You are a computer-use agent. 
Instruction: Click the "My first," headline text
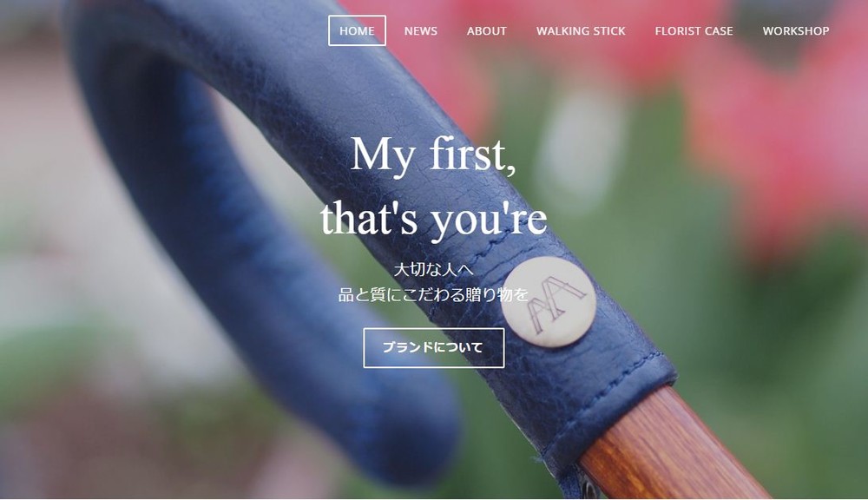click(433, 155)
